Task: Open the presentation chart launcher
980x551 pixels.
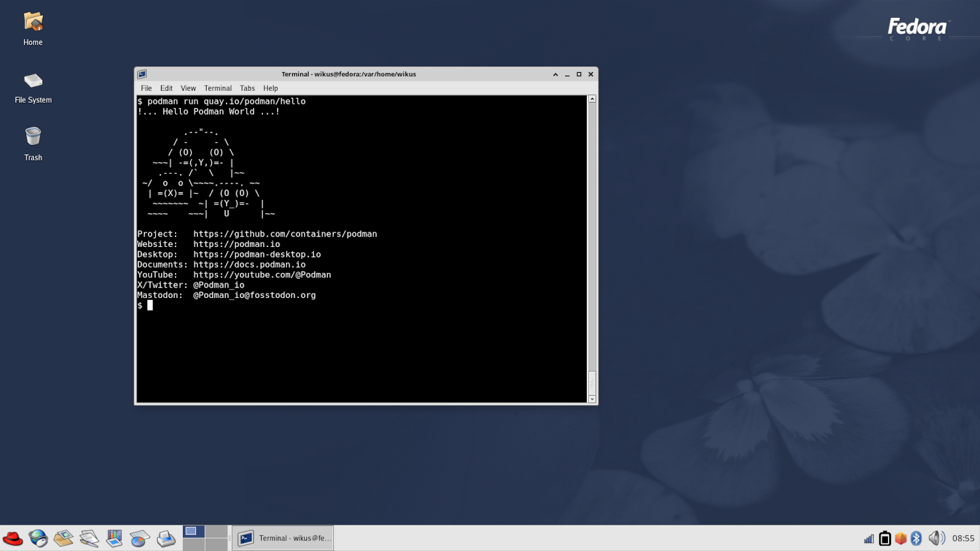Action: pyautogui.click(x=115, y=538)
